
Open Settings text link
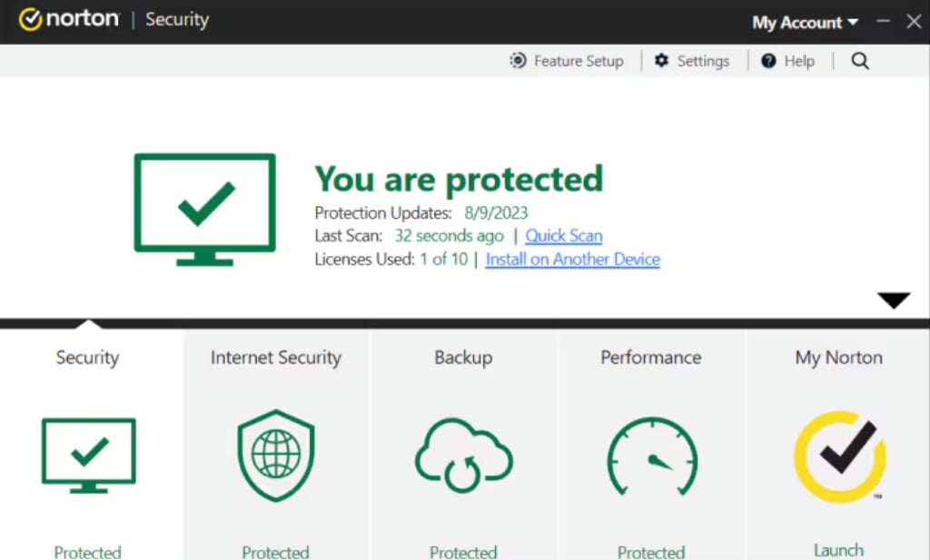point(703,61)
